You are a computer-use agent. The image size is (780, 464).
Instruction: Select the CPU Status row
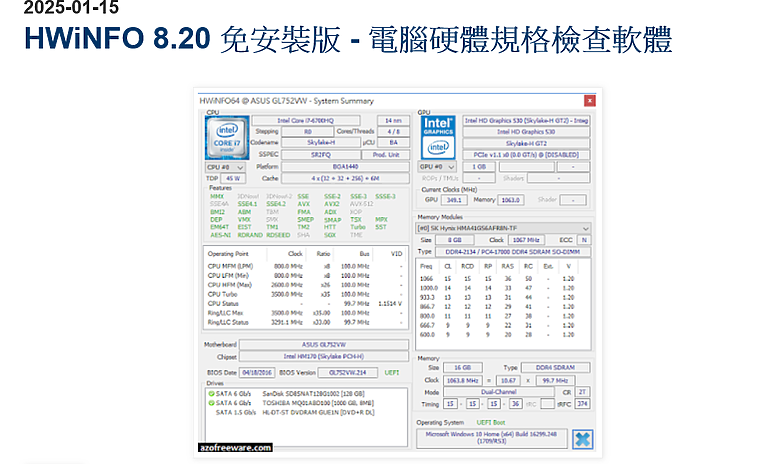point(305,303)
